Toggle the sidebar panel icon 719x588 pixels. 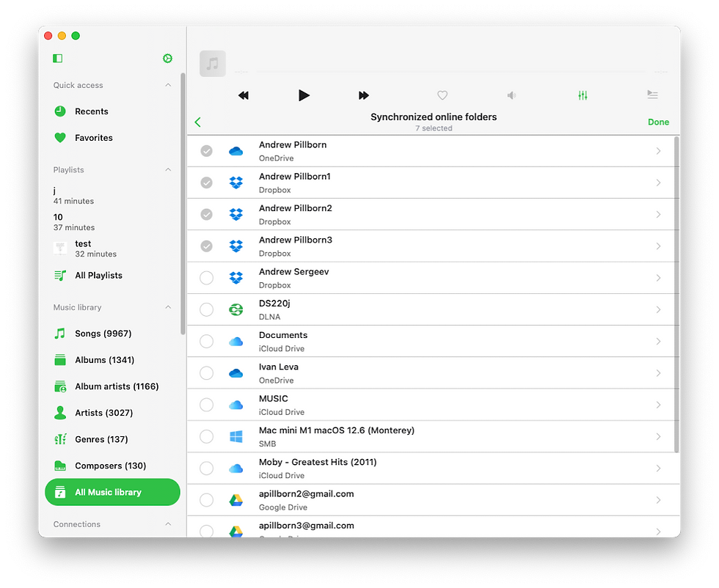(x=58, y=58)
